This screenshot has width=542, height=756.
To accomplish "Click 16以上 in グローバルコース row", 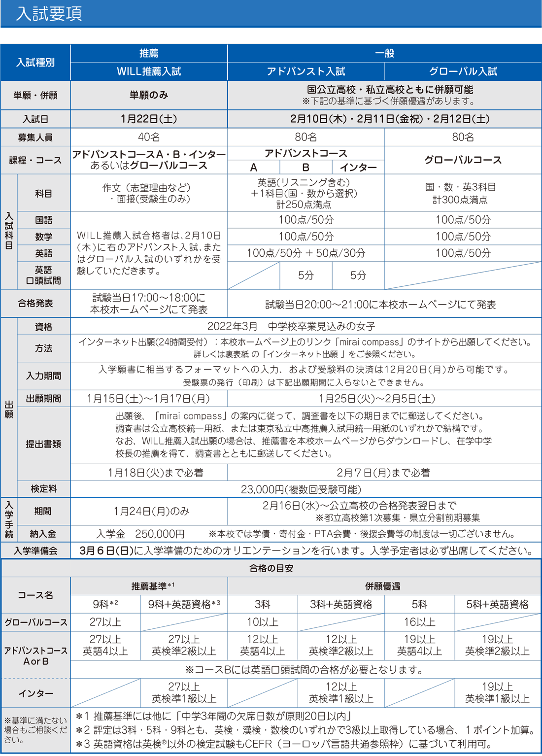I will [419, 622].
